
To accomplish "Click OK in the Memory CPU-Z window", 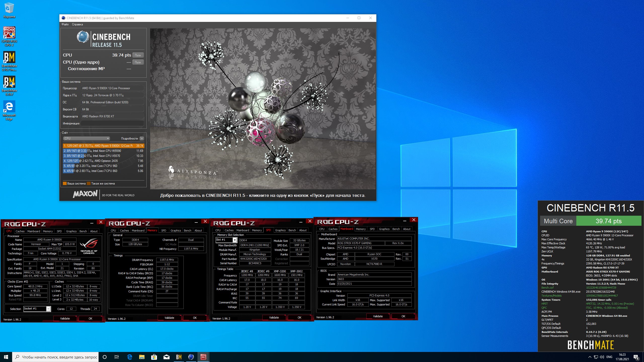I will point(195,318).
